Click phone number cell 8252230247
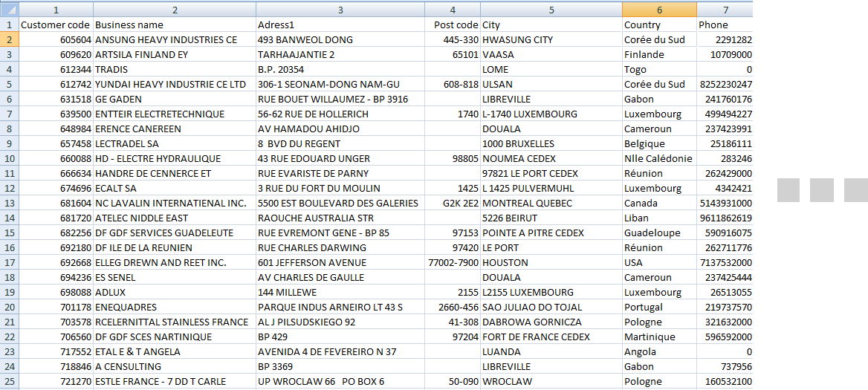This screenshot has width=868, height=390. tap(725, 84)
